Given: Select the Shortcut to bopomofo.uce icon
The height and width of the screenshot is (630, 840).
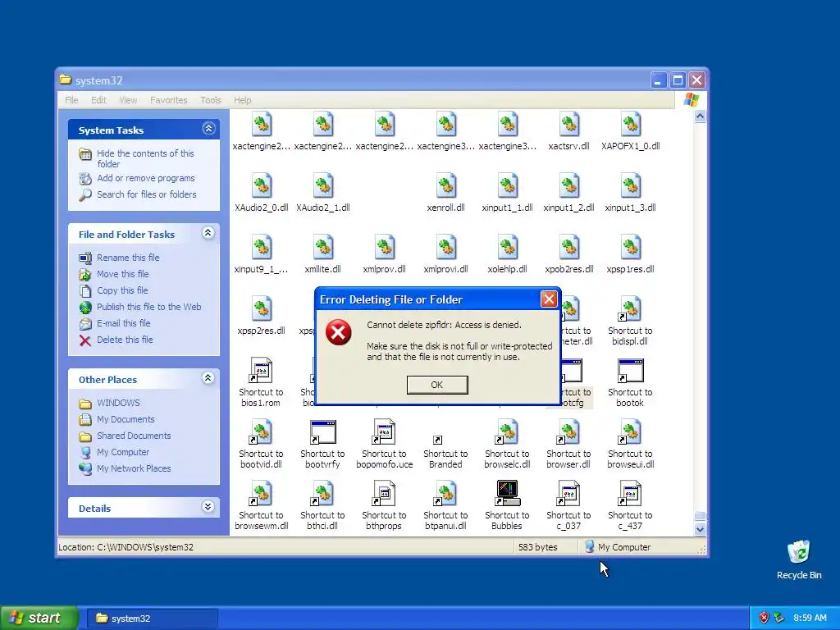Looking at the screenshot, I should (385, 432).
